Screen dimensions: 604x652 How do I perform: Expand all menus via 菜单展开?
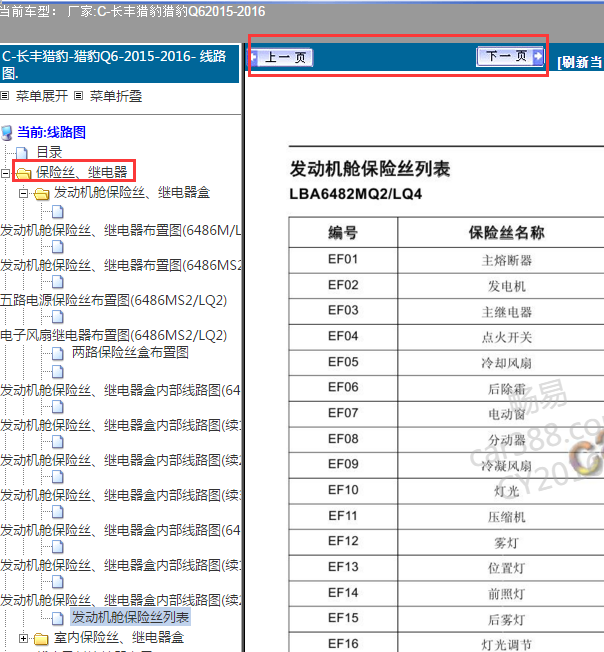[42, 96]
